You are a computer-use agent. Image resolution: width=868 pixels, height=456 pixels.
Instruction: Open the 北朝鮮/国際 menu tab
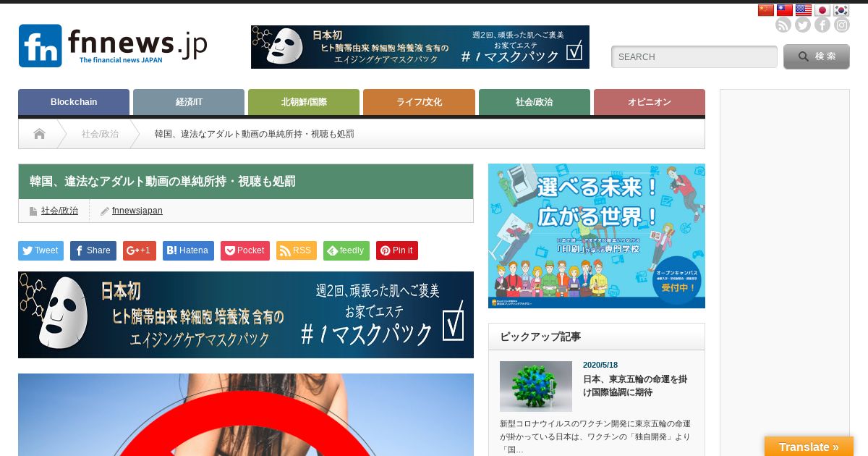pyautogui.click(x=304, y=102)
